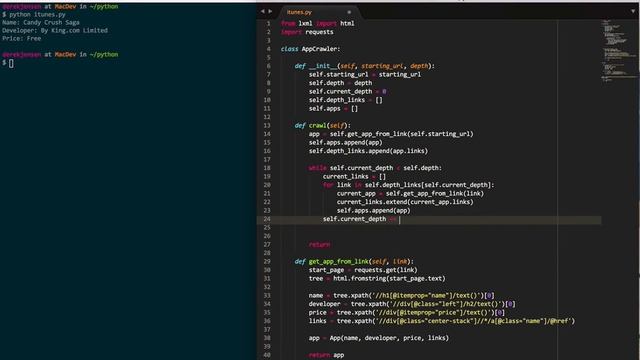640x360 pixels.
Task: Click "return app" on line 40
Action: [x=326, y=355]
